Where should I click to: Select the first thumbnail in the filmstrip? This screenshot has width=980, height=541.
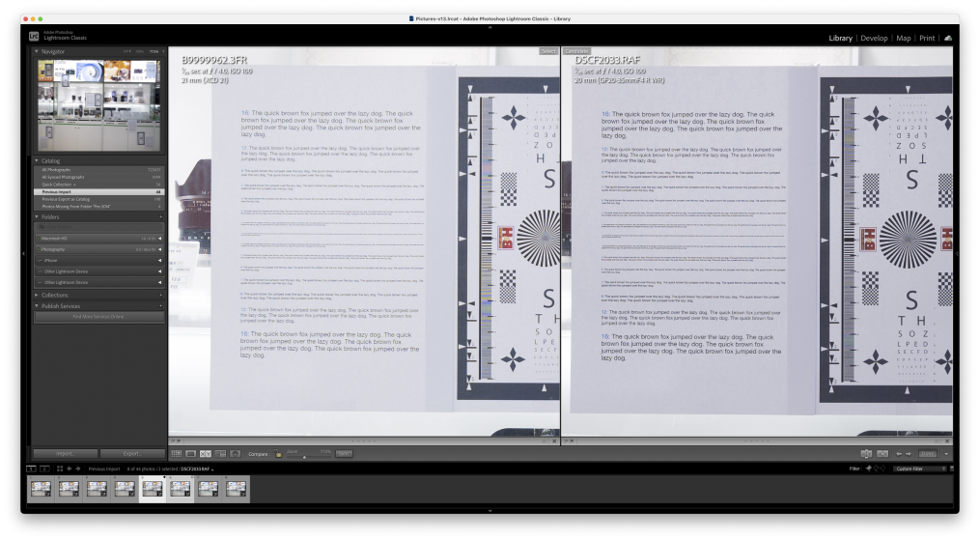tap(42, 489)
